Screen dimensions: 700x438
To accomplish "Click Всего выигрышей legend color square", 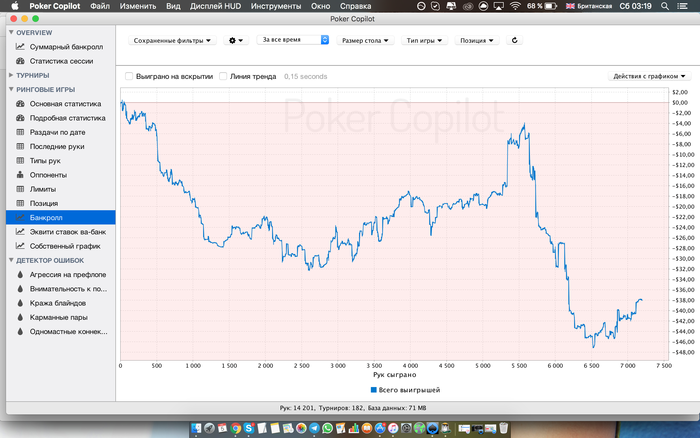I will coord(374,390).
